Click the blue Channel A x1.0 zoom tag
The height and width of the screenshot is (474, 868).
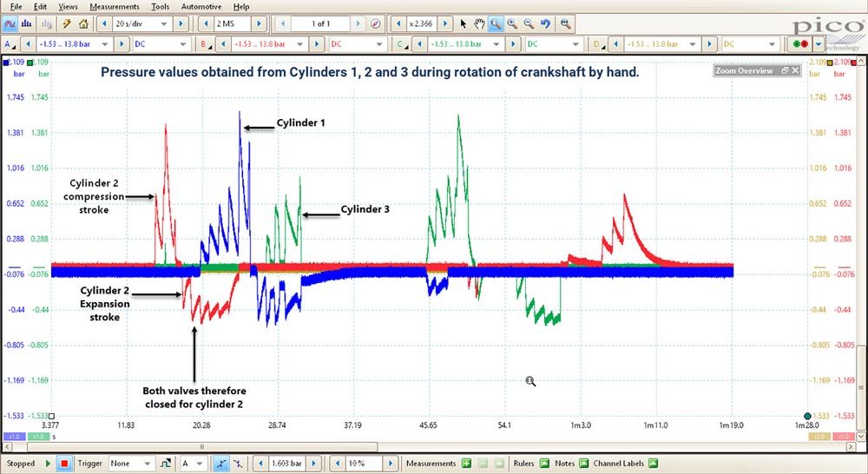15,437
